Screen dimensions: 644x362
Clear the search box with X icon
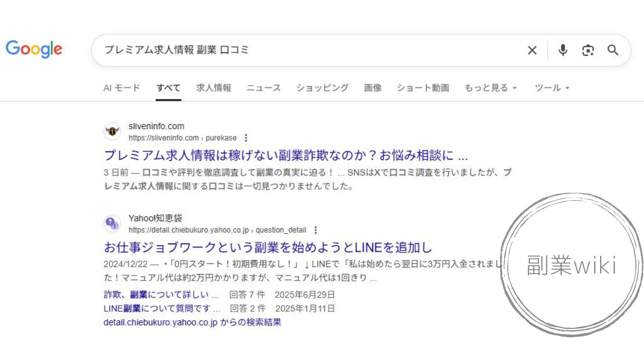[532, 50]
